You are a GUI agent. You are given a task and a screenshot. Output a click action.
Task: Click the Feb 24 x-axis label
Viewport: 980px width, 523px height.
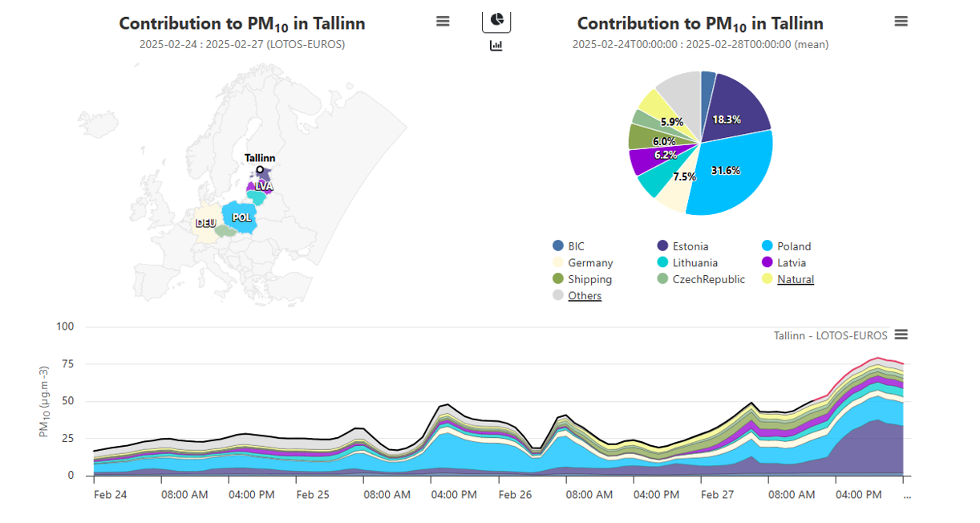(111, 495)
